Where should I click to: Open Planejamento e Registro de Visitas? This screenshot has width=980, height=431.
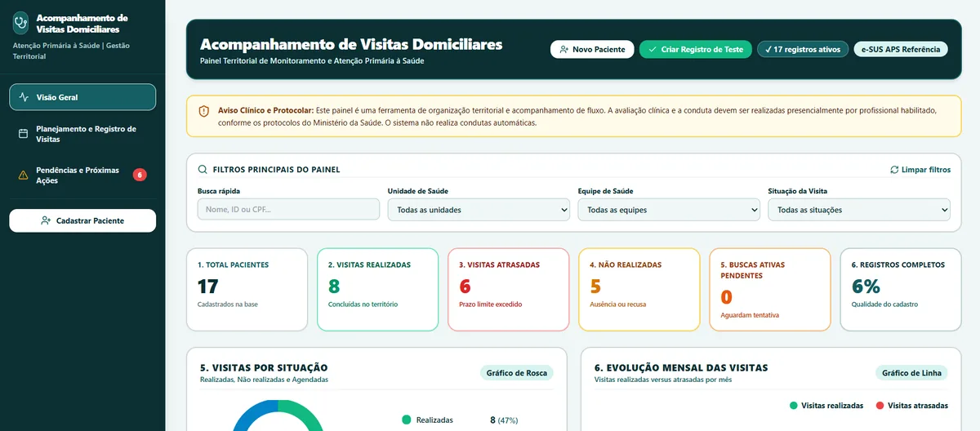(82, 134)
